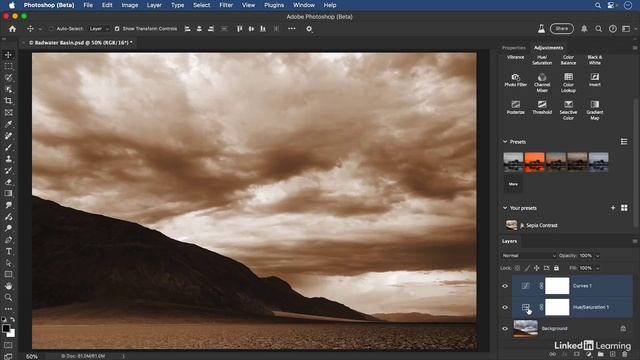Click the notifications bell icon

(x=584, y=29)
